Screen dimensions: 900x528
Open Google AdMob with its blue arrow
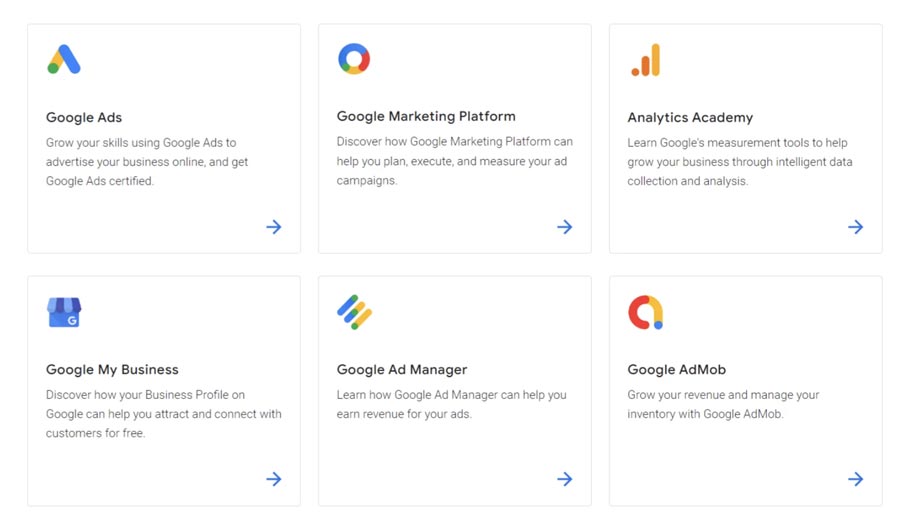(856, 479)
